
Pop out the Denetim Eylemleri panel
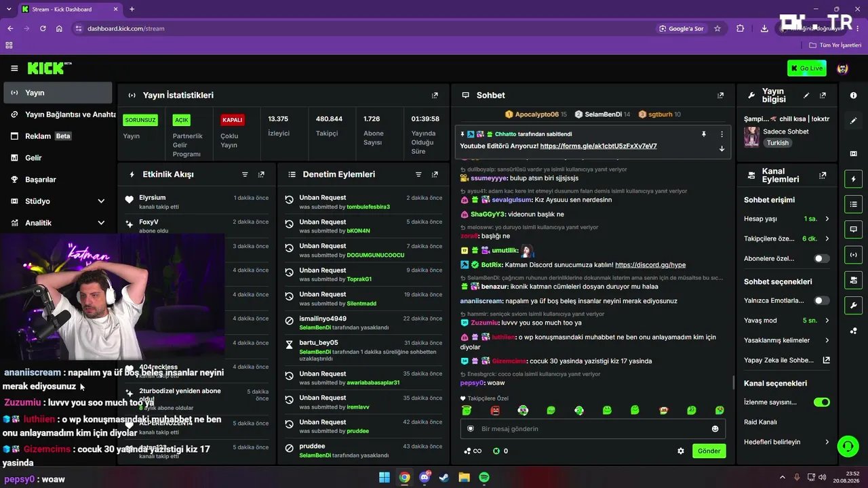435,174
